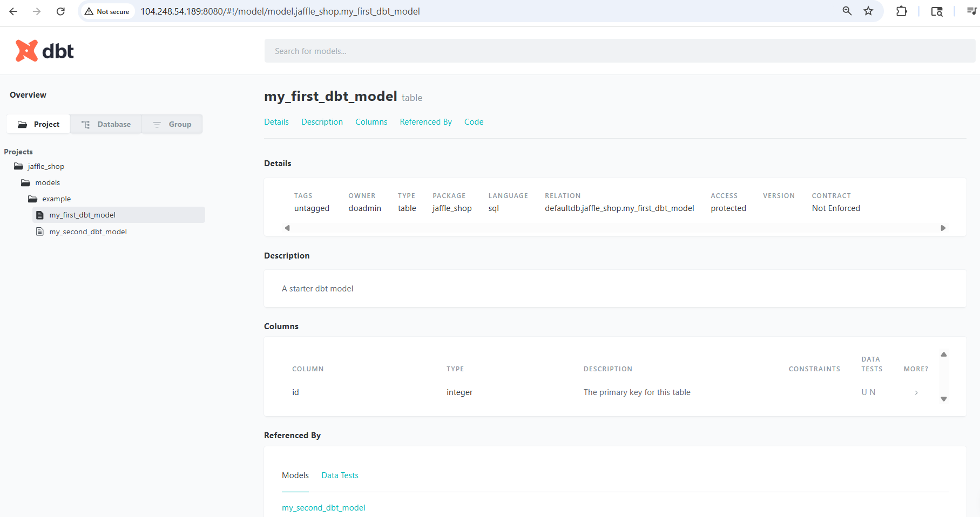
Task: Click the example folder icon
Action: 32,199
